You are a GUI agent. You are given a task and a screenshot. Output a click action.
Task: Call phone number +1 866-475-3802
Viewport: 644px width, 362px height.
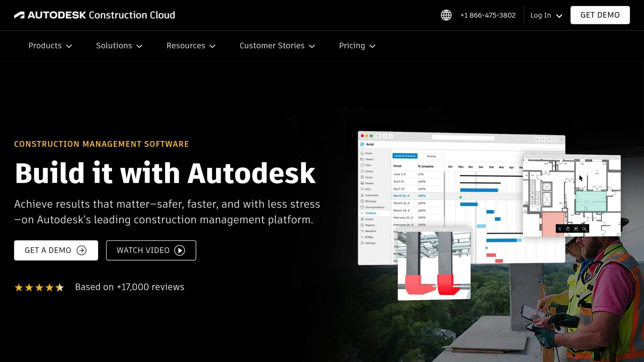488,15
